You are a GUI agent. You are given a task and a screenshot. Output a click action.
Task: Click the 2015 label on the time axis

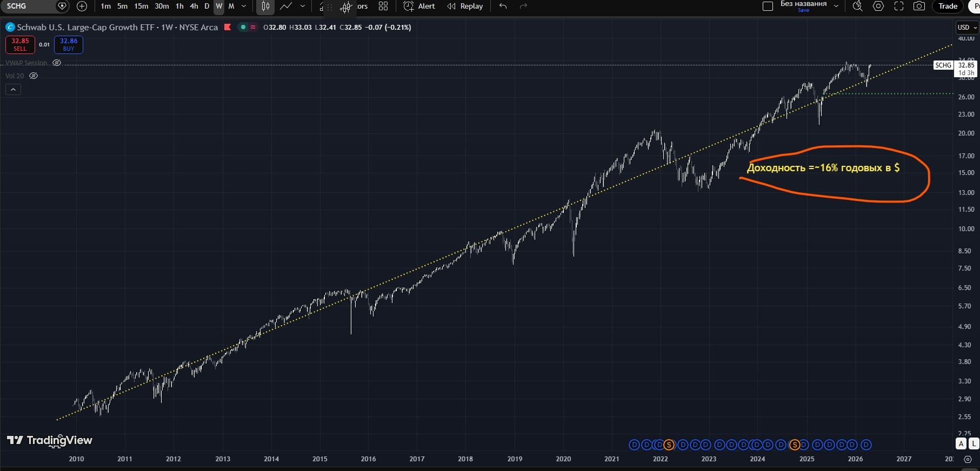320,459
